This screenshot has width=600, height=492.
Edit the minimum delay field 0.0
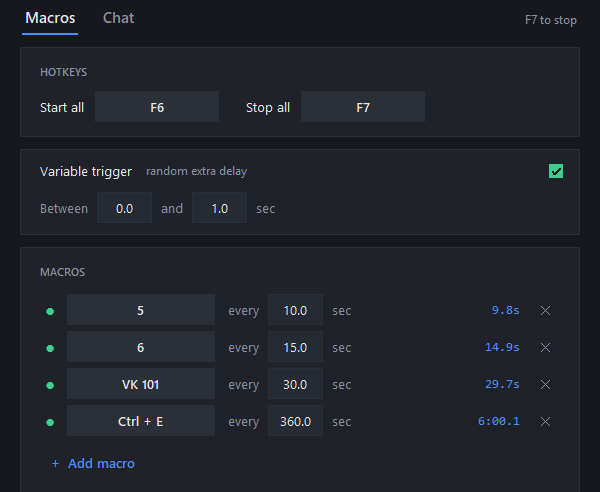pos(124,208)
